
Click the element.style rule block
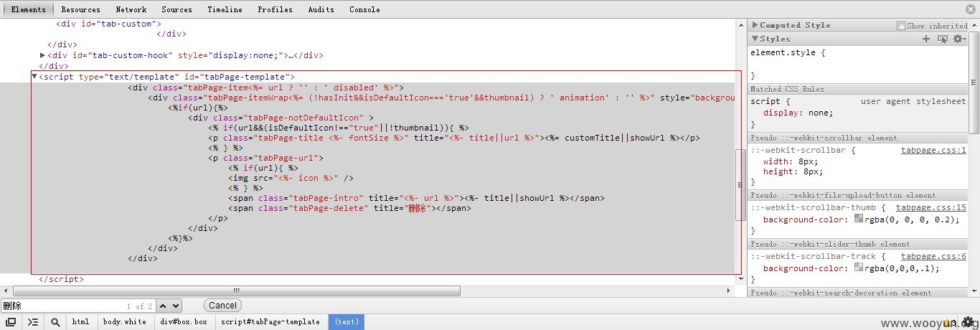tap(857, 64)
